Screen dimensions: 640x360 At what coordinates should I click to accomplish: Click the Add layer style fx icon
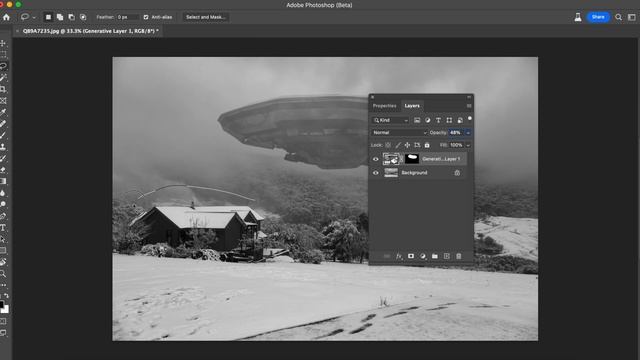pyautogui.click(x=399, y=256)
